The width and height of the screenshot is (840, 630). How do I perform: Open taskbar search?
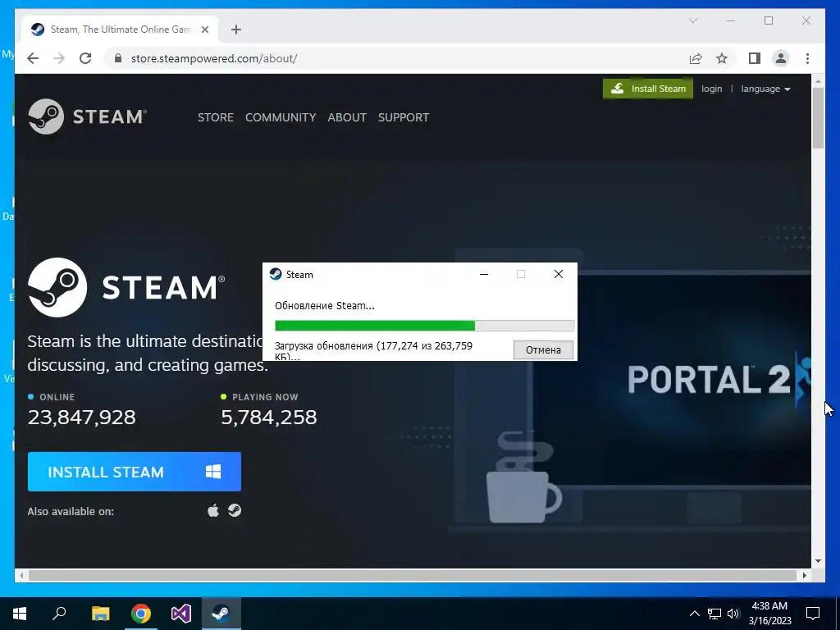click(x=59, y=614)
